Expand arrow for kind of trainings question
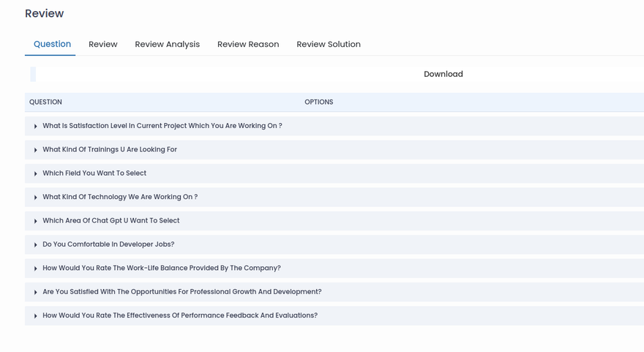 click(x=36, y=150)
